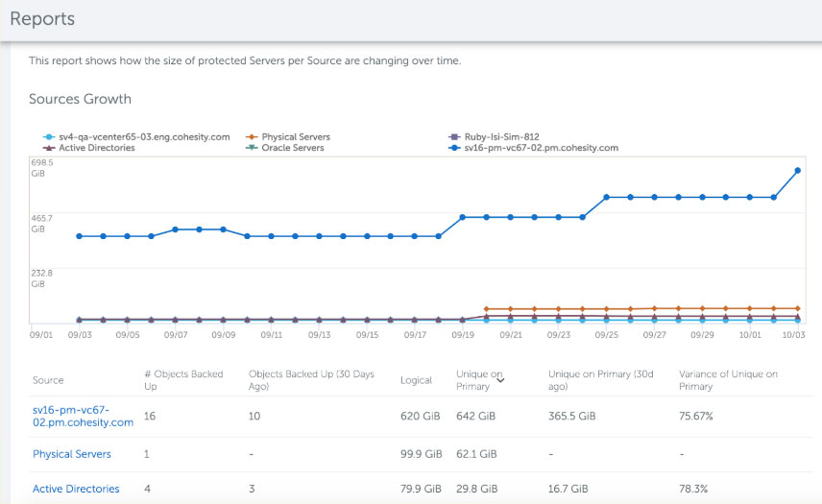Toggle sv4-qa-vcenter65-03 series in chart legend
This screenshot has width=822, height=504.
[144, 137]
